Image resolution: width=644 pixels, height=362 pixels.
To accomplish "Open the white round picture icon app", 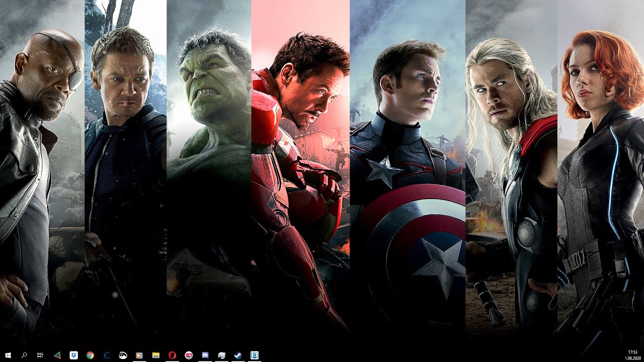I will (x=123, y=355).
